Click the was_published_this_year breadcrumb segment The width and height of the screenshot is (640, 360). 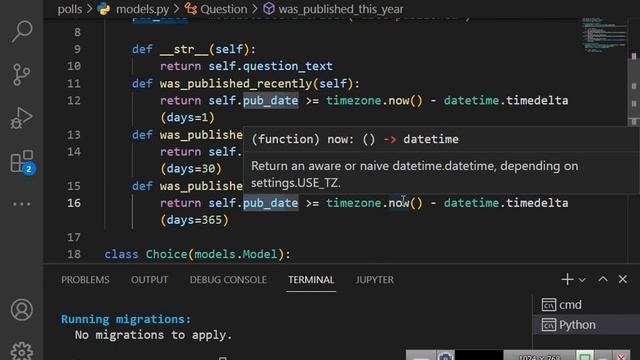tap(341, 9)
